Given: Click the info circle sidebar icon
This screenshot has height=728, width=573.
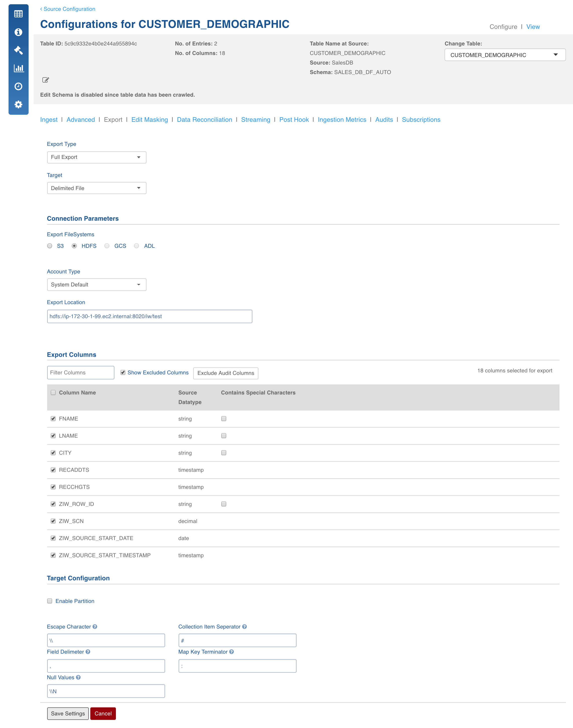Looking at the screenshot, I should point(19,32).
